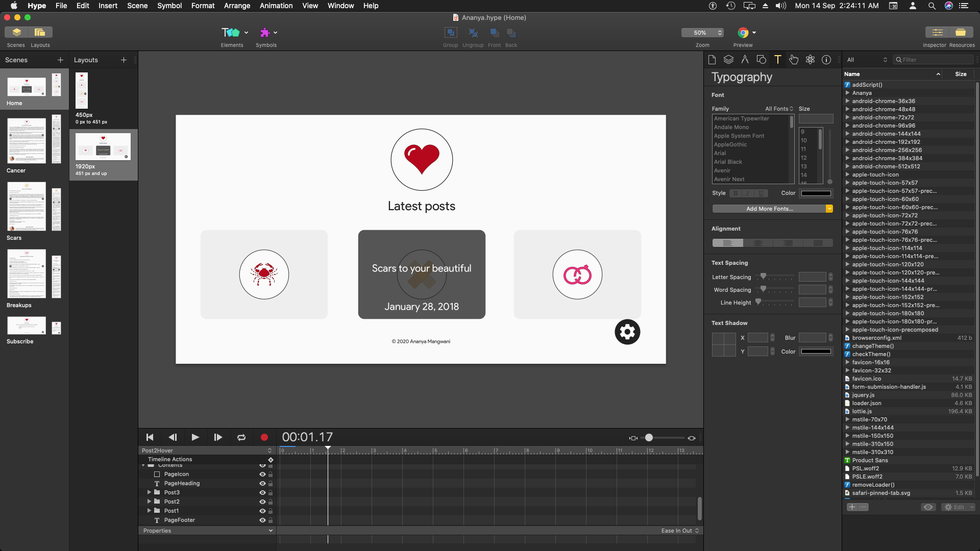This screenshot has height=551, width=980.
Task: Toggle visibility of Post3 group
Action: (262, 492)
